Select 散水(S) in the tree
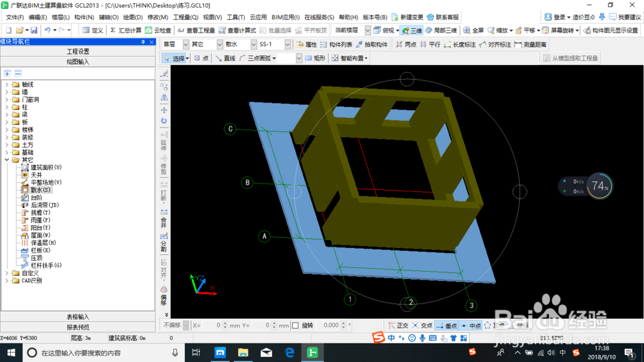 [40, 190]
